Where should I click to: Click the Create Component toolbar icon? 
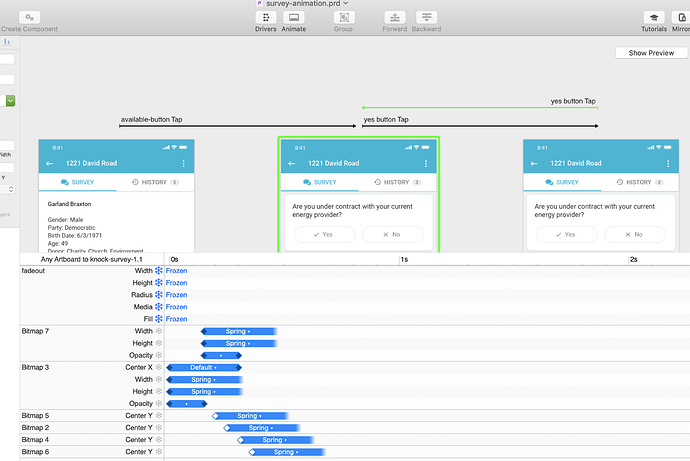click(29, 18)
